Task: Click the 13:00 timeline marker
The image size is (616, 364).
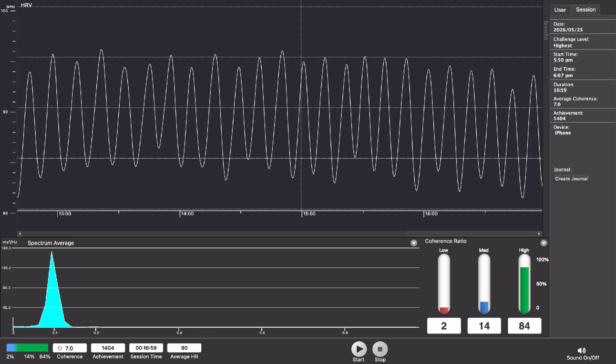Action: pos(64,214)
